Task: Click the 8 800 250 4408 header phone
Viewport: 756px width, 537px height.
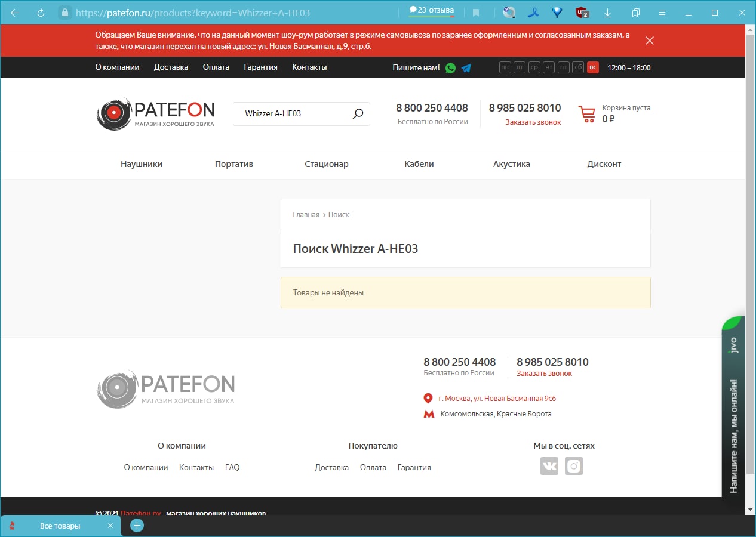Action: pos(432,108)
